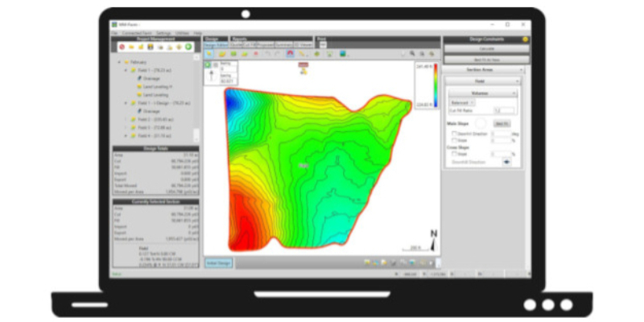
Task: Click the yellow round icon beside Design Constraints
Action: point(525,39)
